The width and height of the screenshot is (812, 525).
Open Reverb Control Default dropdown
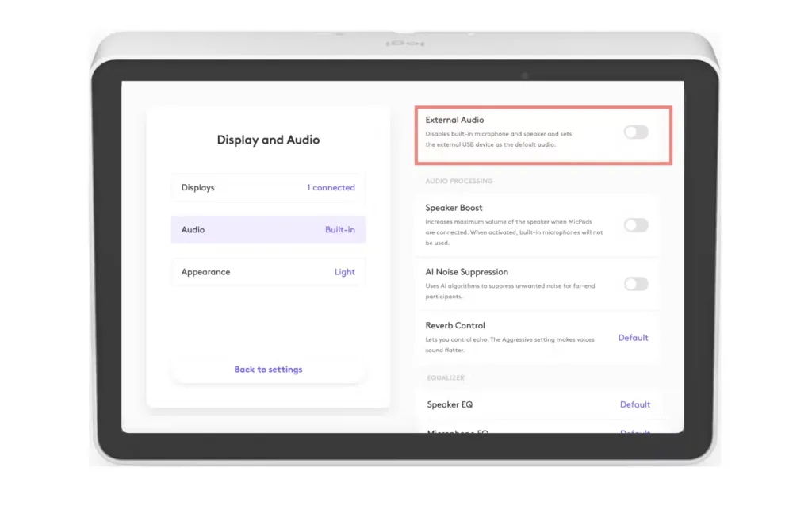(x=633, y=338)
